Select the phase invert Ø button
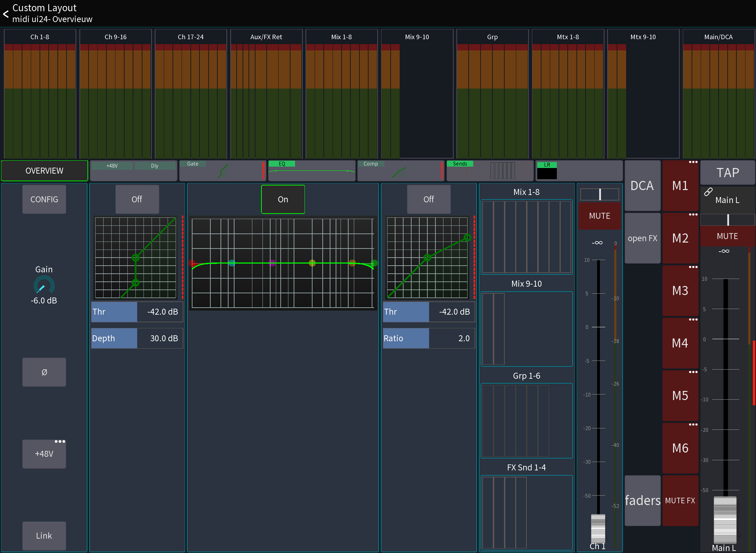The image size is (756, 553). tap(44, 372)
